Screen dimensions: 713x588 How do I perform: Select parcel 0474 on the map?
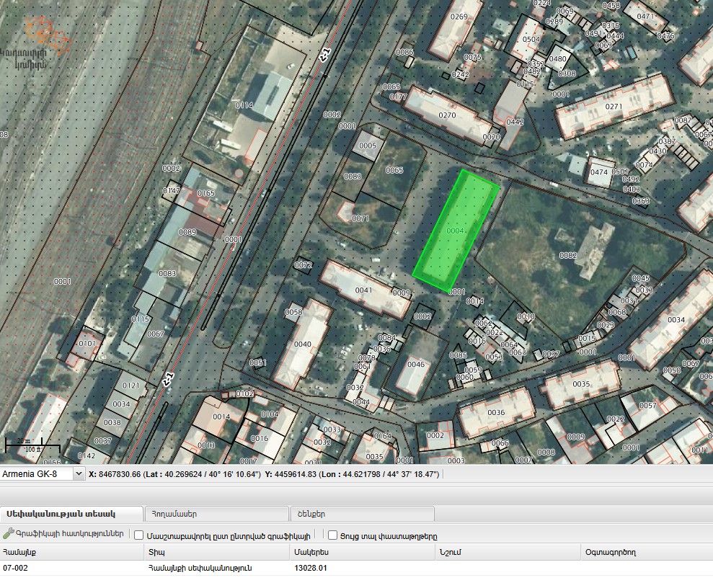coord(599,172)
